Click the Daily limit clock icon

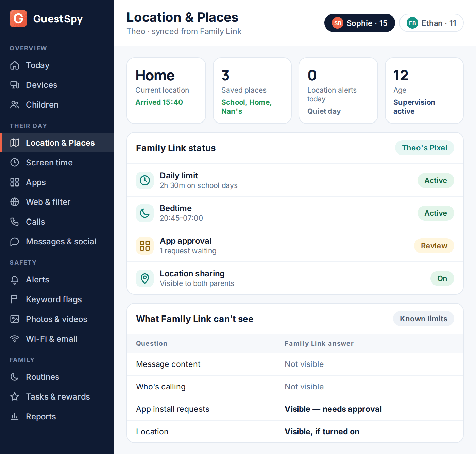[x=145, y=180]
